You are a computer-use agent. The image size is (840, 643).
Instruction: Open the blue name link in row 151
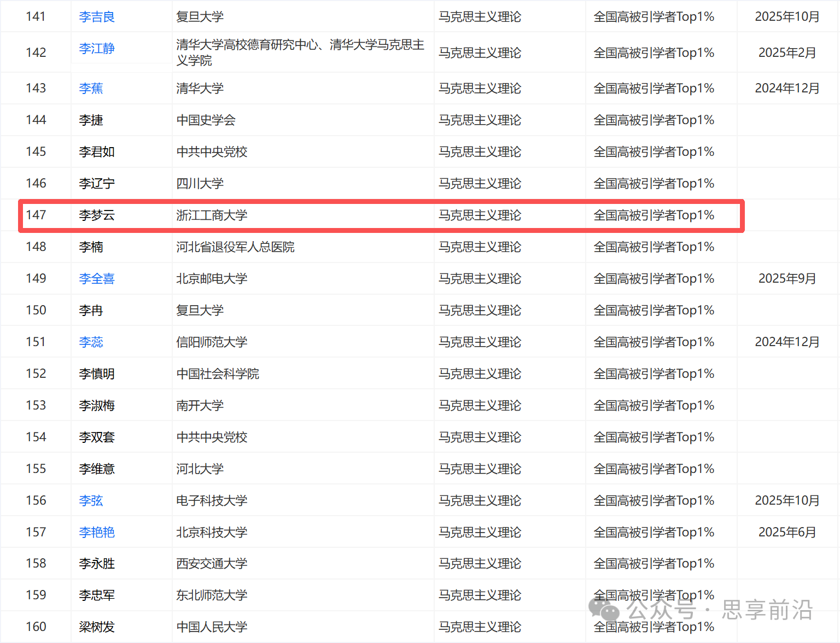coord(91,342)
